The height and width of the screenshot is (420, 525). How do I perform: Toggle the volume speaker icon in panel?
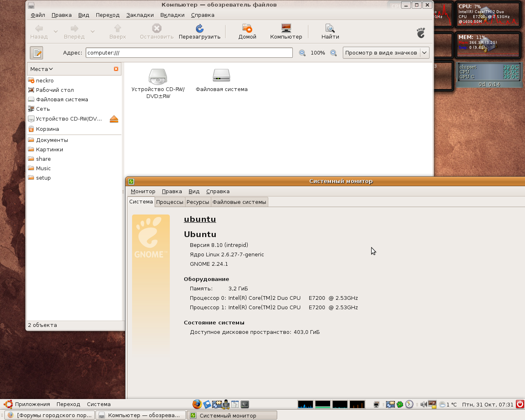tap(423, 404)
